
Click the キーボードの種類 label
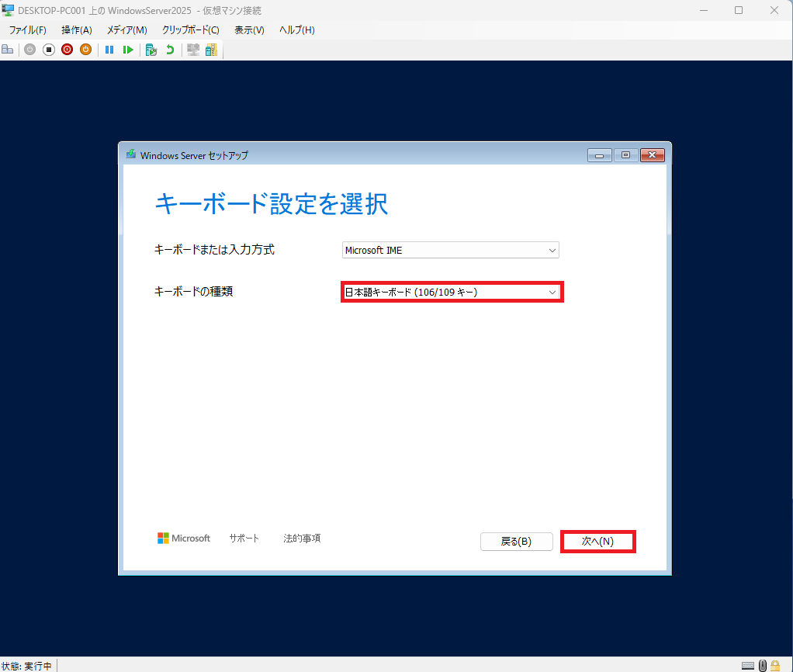pos(194,292)
